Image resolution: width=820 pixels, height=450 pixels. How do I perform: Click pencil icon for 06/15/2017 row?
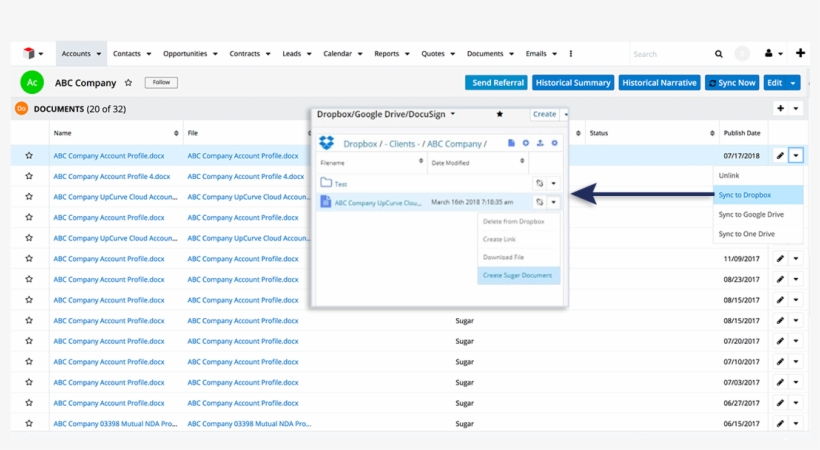click(x=780, y=423)
